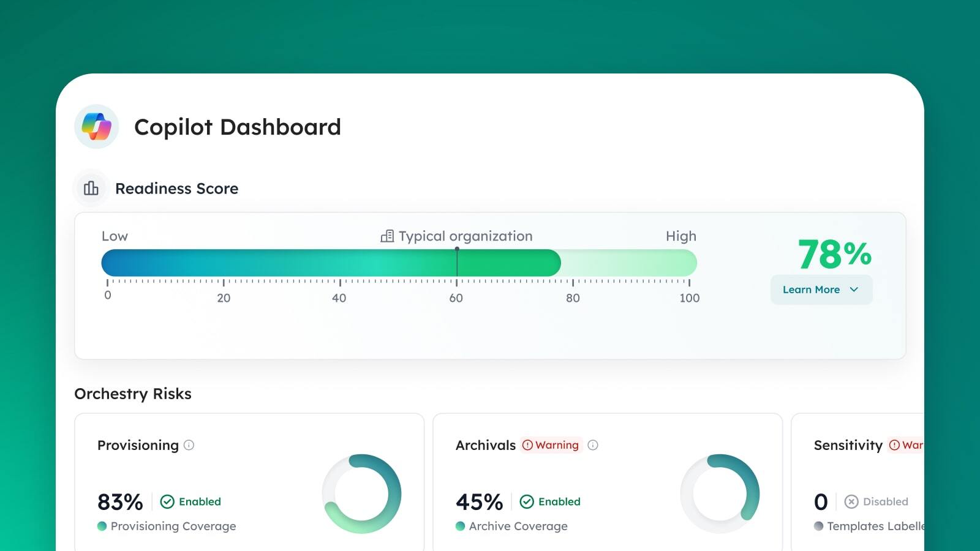This screenshot has height=551, width=980.
Task: Click the Readiness Score bar chart icon
Action: click(x=91, y=188)
